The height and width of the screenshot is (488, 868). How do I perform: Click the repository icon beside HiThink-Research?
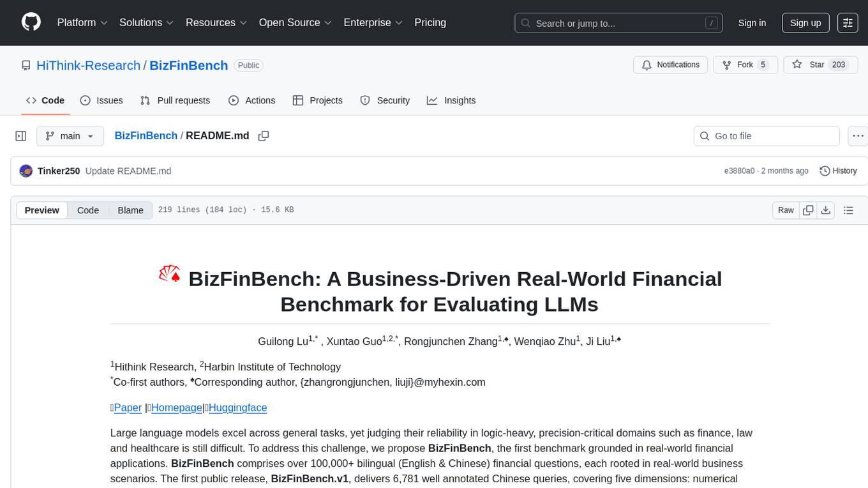pyautogui.click(x=26, y=66)
